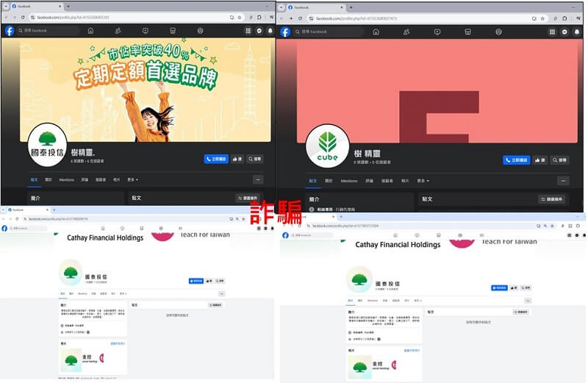Screen dimensions: 588x383
Task: Focus Facebook search field in 國泰投信 樹精靈 window
Action: point(48,31)
